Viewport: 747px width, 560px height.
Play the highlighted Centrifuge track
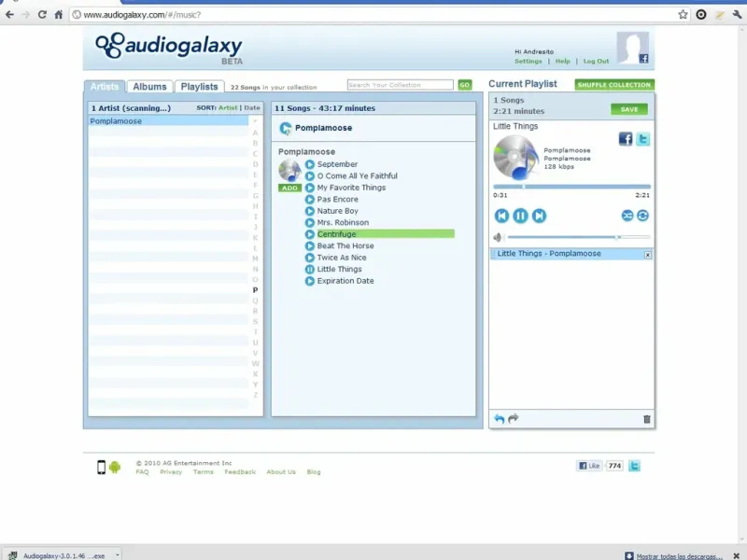click(x=310, y=234)
